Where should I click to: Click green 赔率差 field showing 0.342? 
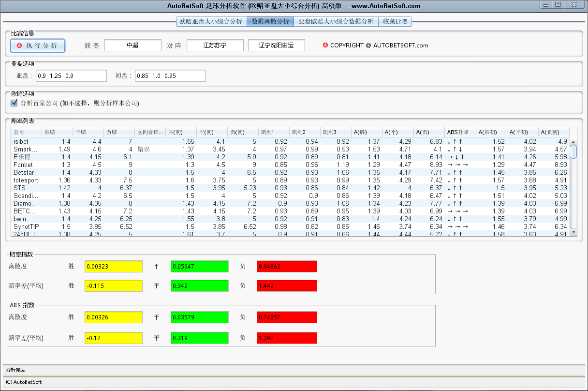[200, 286]
